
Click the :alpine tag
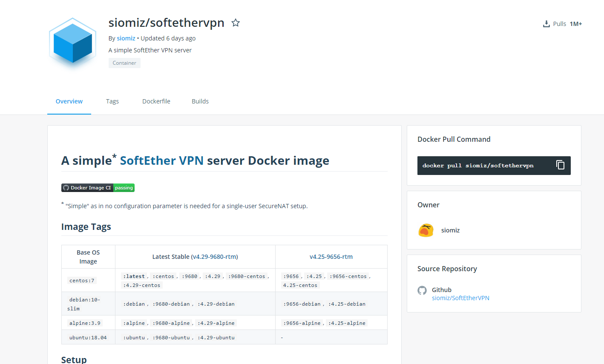click(x=134, y=323)
